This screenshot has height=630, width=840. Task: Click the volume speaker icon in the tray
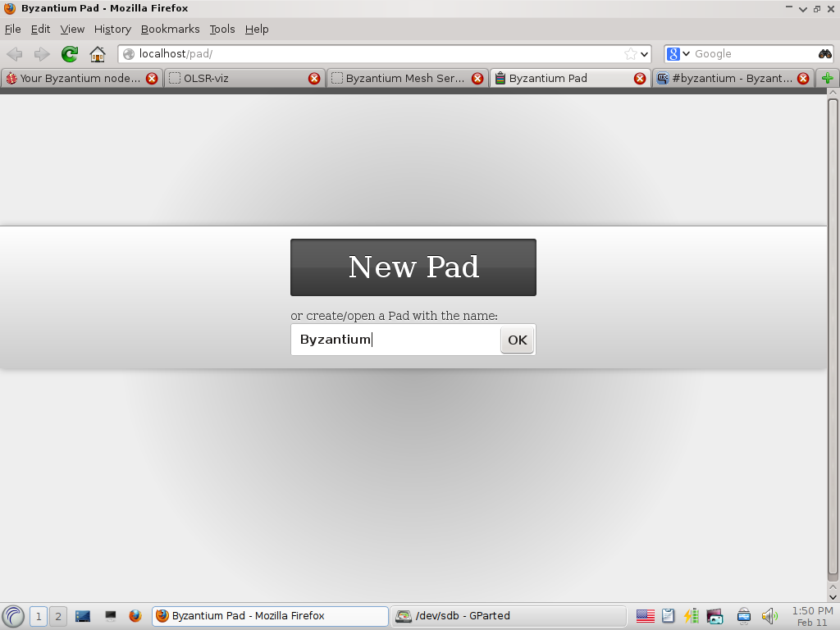click(x=769, y=616)
